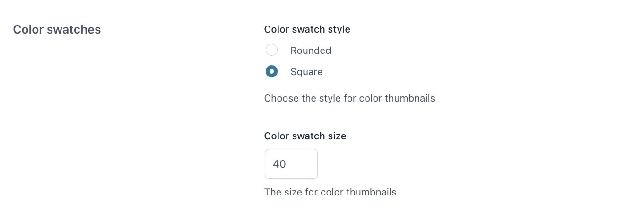Click the "Color swatches" section heading
The image size is (644, 221).
(57, 29)
